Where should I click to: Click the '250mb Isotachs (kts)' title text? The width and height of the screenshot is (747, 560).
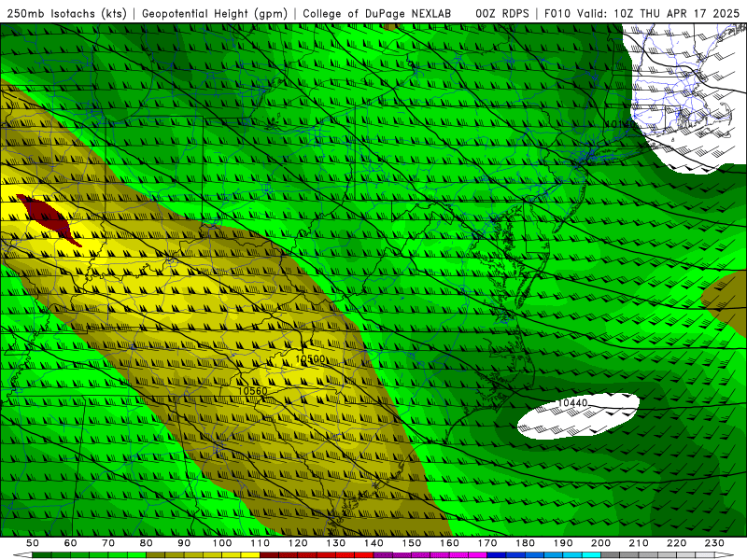[x=66, y=13]
